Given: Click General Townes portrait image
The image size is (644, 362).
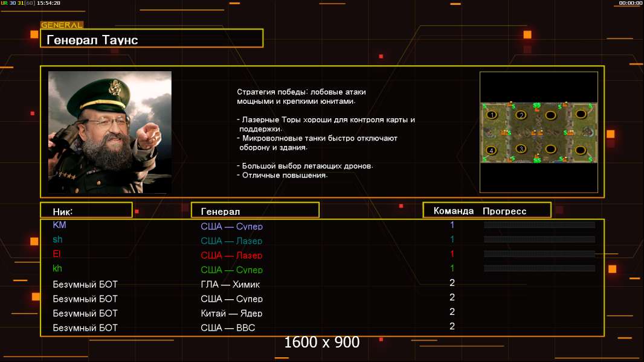Looking at the screenshot, I should [x=110, y=132].
